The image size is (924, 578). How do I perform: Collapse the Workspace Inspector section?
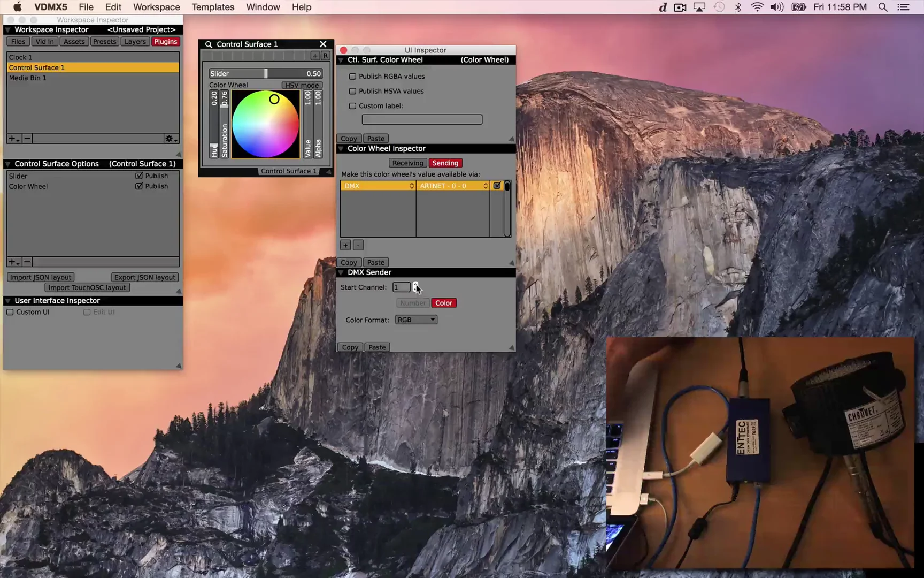8,30
